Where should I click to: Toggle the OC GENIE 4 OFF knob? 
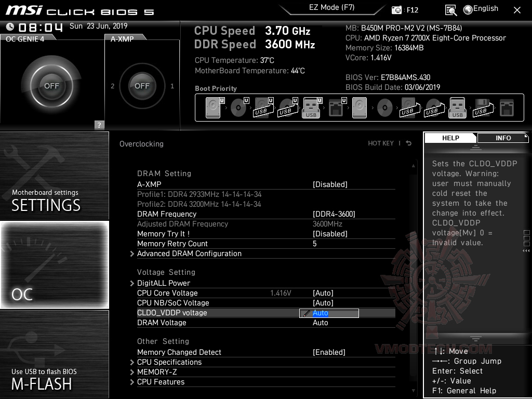[51, 86]
